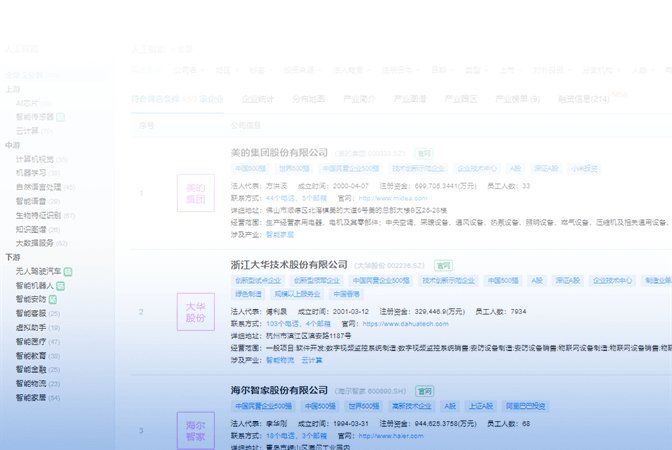This screenshot has height=450, width=672.
Task: Click the 企业技术中心 tag on 美的集团
Action: (477, 168)
